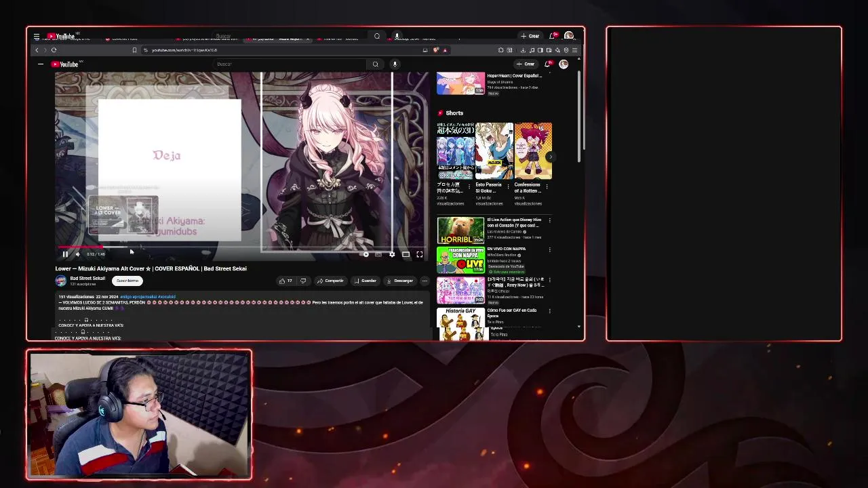Open options menu for 'Esto Pasaría Si Goku' Short
The height and width of the screenshot is (488, 868).
(x=509, y=186)
